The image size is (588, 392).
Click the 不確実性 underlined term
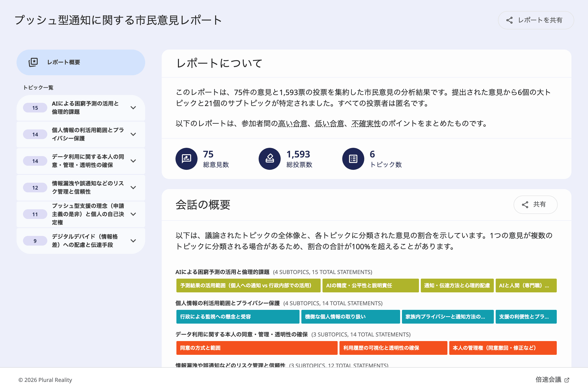[x=366, y=123]
